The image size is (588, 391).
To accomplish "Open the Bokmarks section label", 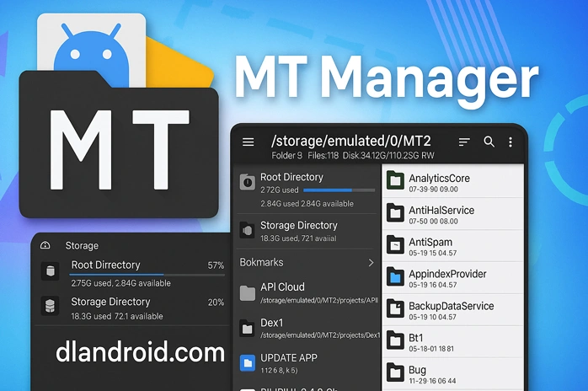I will pos(262,262).
